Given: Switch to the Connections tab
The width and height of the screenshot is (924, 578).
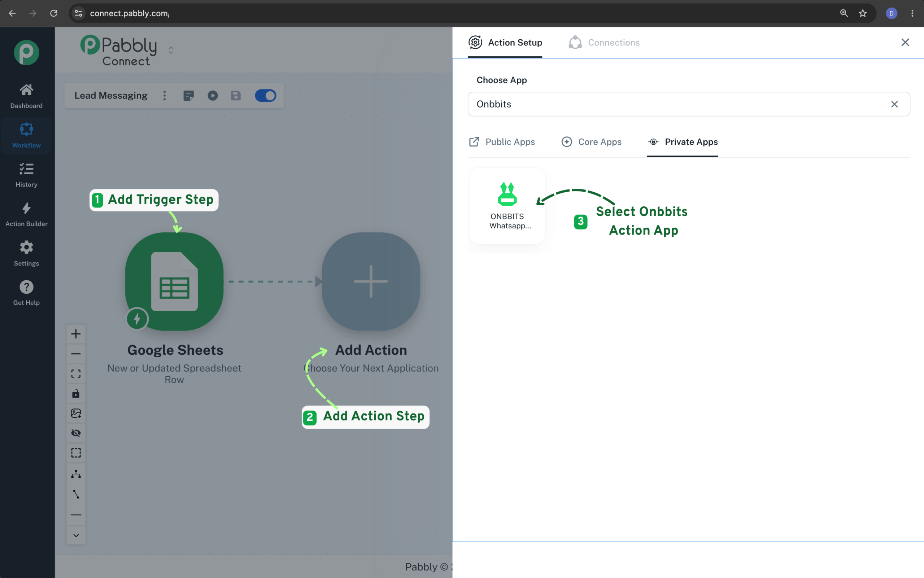Looking at the screenshot, I should pyautogui.click(x=604, y=43).
